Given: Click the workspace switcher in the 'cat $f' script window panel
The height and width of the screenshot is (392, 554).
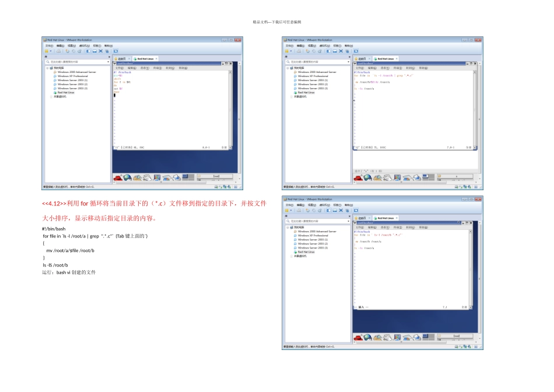Looking at the screenshot, I should (188, 177).
